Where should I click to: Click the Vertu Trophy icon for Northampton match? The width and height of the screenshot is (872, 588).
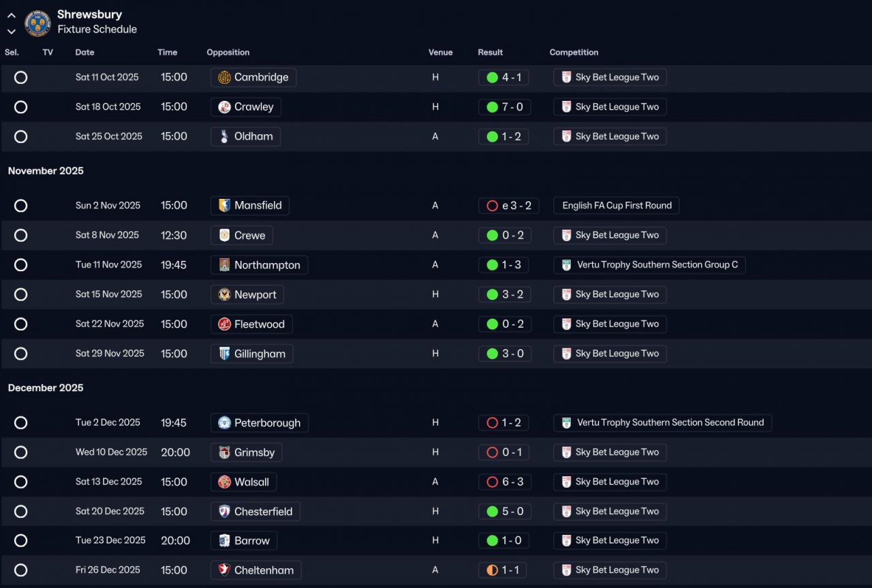tap(566, 265)
